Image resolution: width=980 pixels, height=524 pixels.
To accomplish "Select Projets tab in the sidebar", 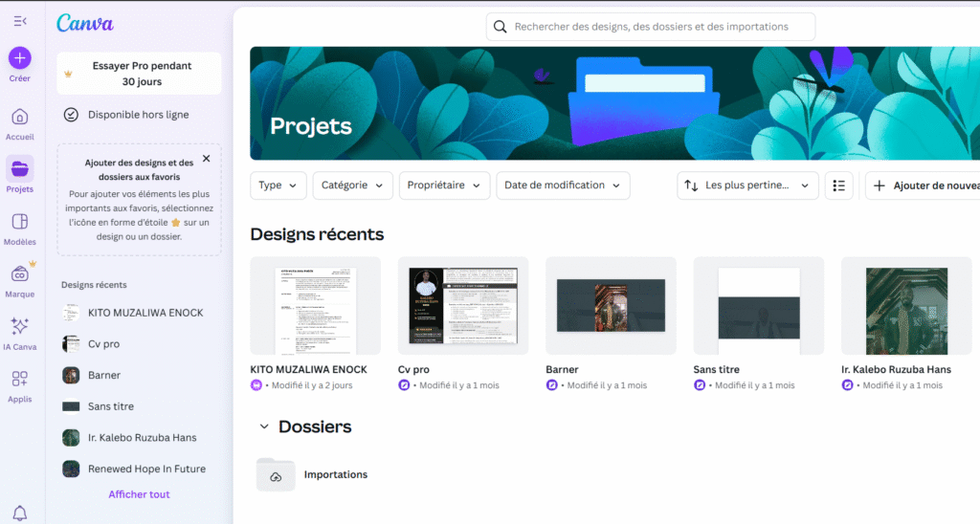I will [20, 170].
